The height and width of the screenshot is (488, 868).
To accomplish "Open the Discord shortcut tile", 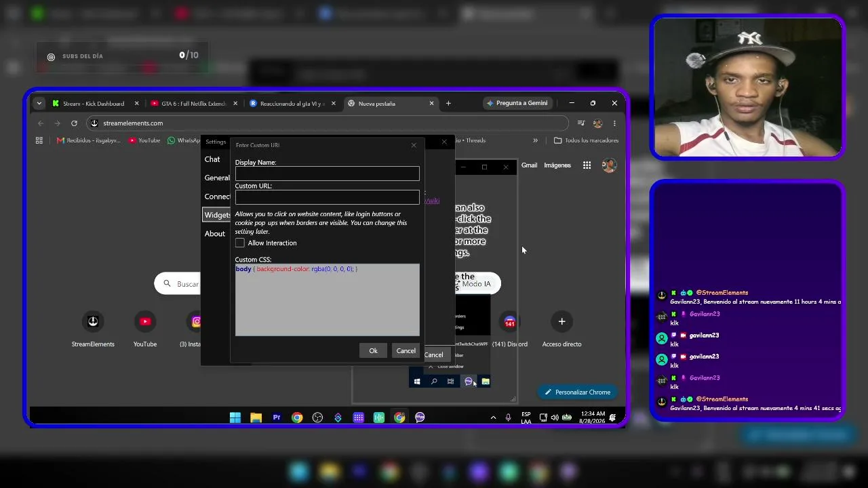I will click(x=510, y=329).
